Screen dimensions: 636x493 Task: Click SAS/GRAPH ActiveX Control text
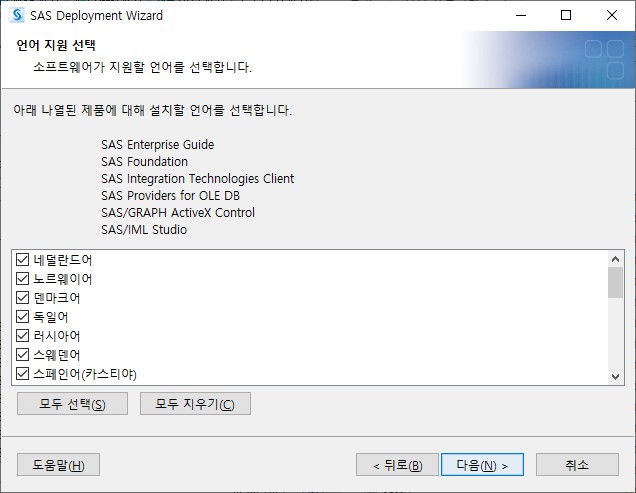(x=178, y=213)
